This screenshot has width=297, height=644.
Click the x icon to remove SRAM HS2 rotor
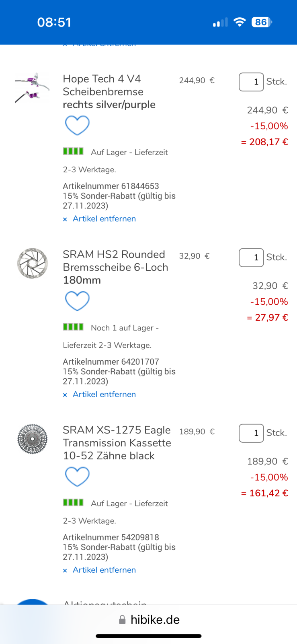pos(65,395)
